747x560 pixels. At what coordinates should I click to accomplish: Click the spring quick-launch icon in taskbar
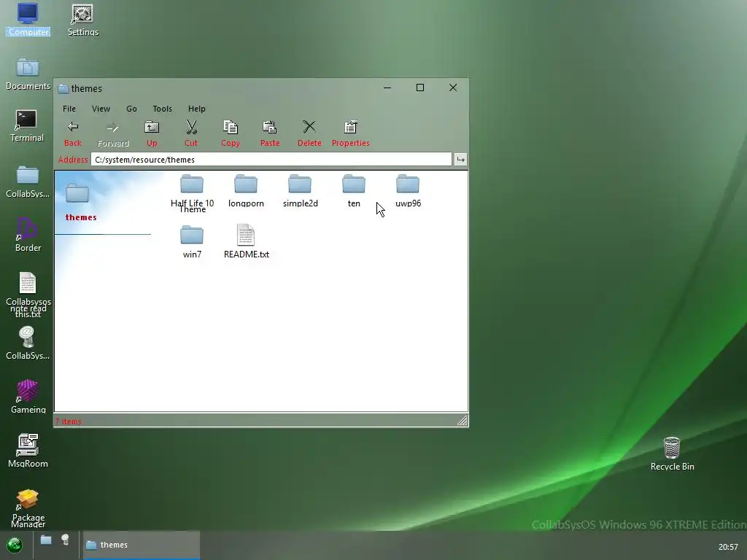coord(65,540)
